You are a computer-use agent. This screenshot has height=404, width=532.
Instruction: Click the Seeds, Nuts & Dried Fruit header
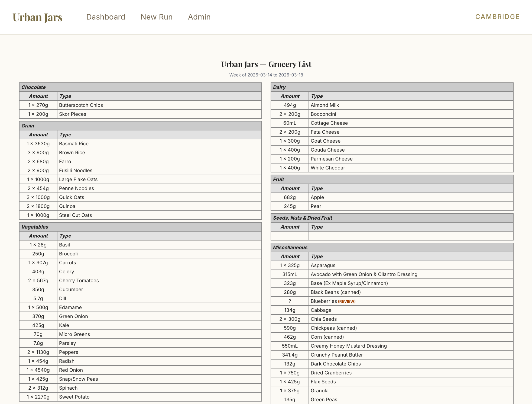[x=303, y=218]
